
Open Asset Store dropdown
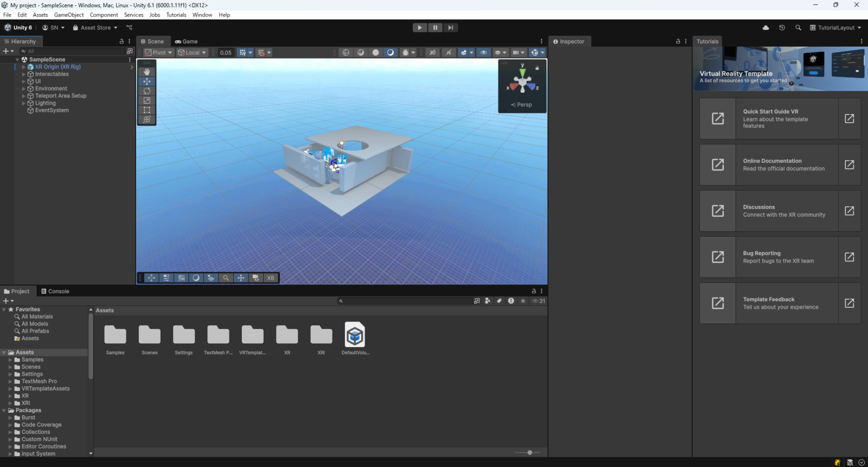[95, 28]
